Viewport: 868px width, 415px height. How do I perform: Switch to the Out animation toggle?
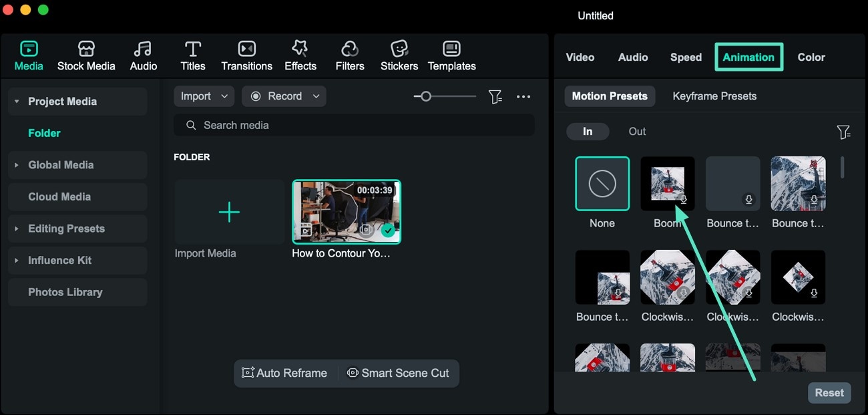tap(637, 131)
